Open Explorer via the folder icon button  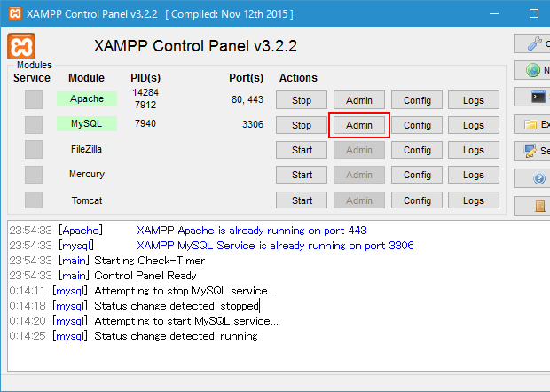pos(532,124)
